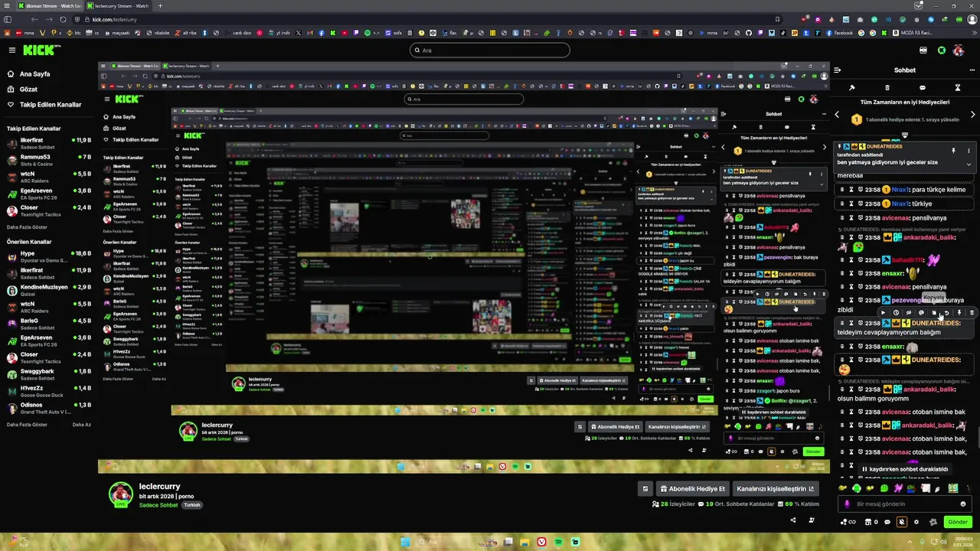The width and height of the screenshot is (980, 551).
Task: Open the Windows Start button
Action: [405, 542]
